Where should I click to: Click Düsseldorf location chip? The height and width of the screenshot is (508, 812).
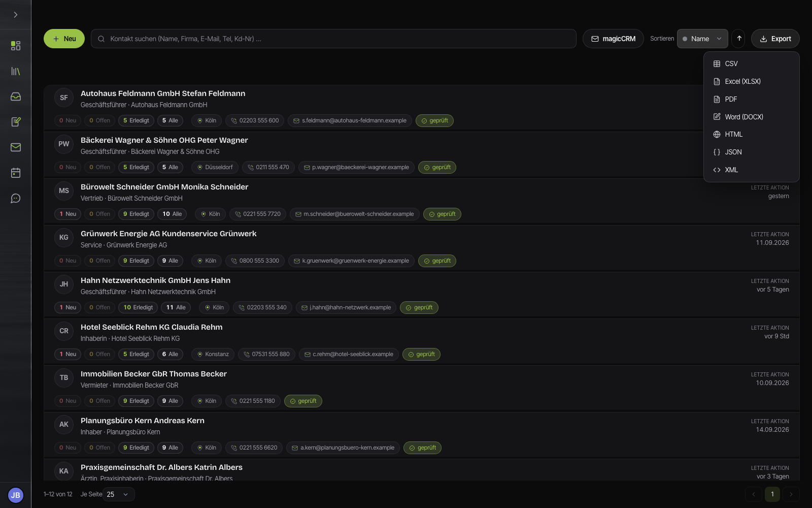pyautogui.click(x=215, y=167)
